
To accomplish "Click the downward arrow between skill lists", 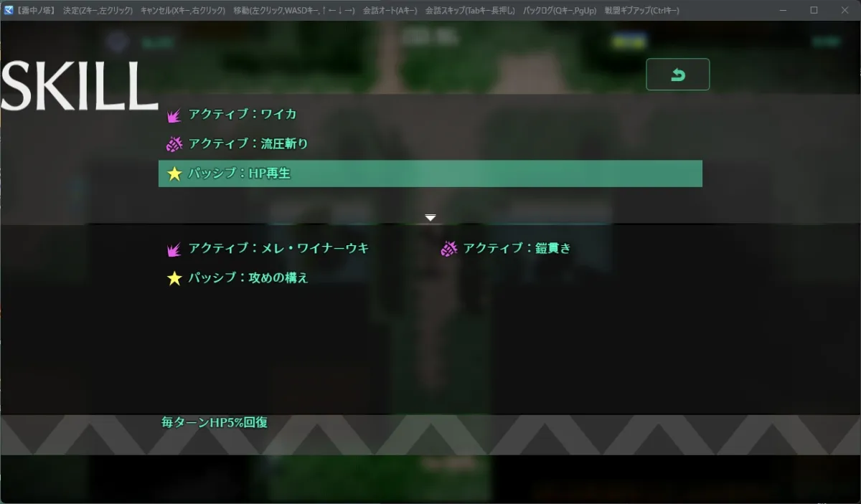I will [x=430, y=217].
